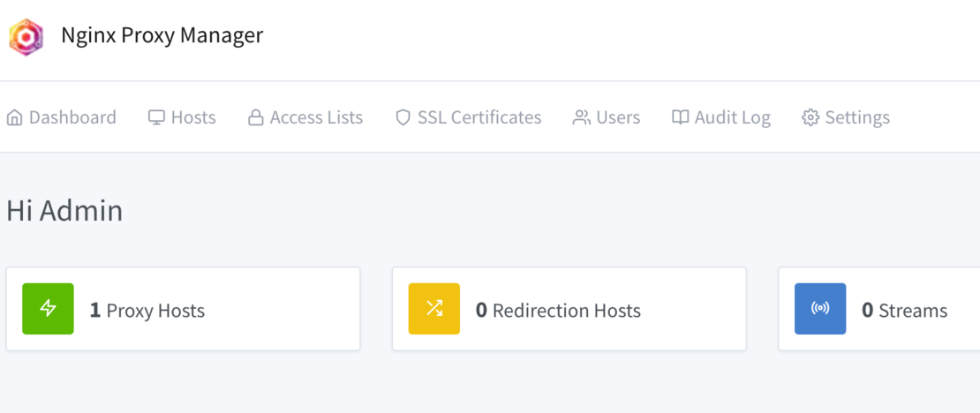Viewport: 980px width, 413px height.
Task: Click the people icon beside Users
Action: [x=581, y=117]
